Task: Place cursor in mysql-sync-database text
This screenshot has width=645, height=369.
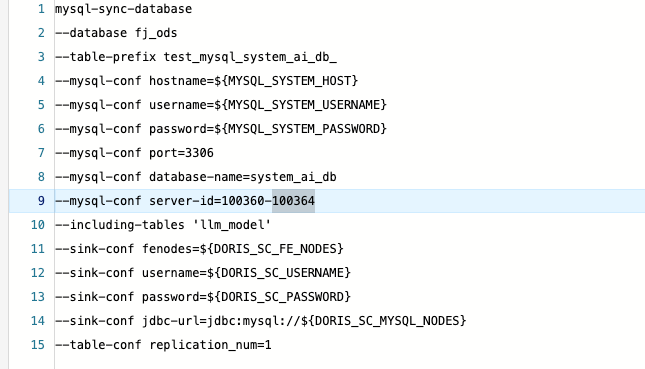Action: pyautogui.click(x=123, y=9)
